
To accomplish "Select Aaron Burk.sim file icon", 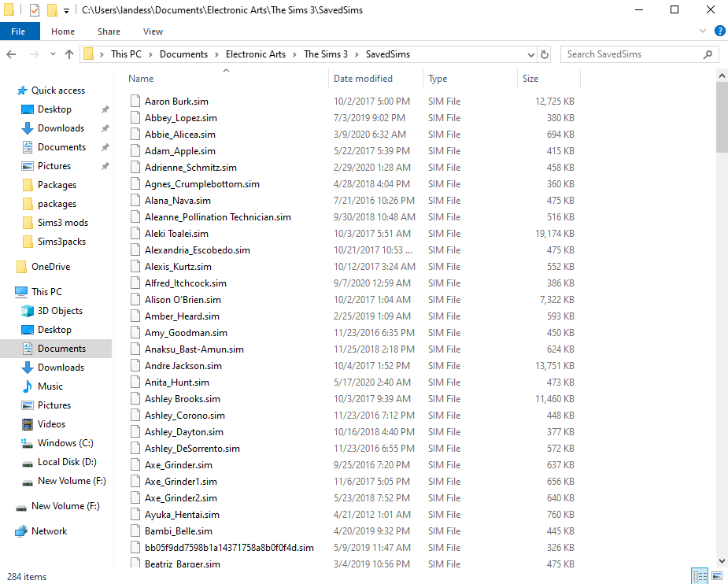I will click(135, 102).
